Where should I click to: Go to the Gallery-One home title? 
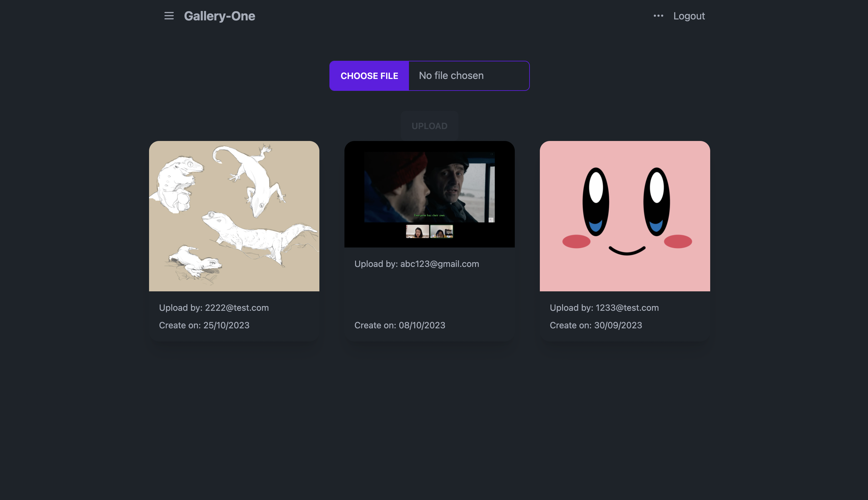(219, 16)
